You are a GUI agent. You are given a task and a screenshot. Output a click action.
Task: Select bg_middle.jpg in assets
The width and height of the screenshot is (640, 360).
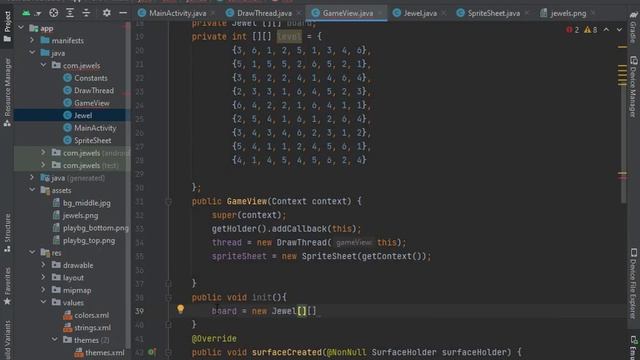(x=82, y=203)
